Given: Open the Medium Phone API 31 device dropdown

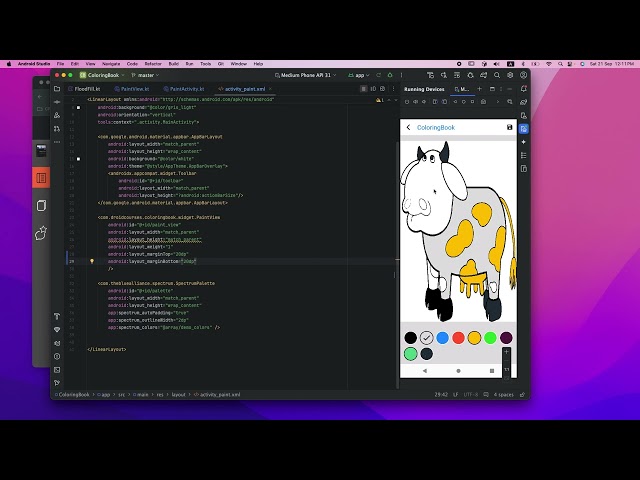Looking at the screenshot, I should (305, 75).
